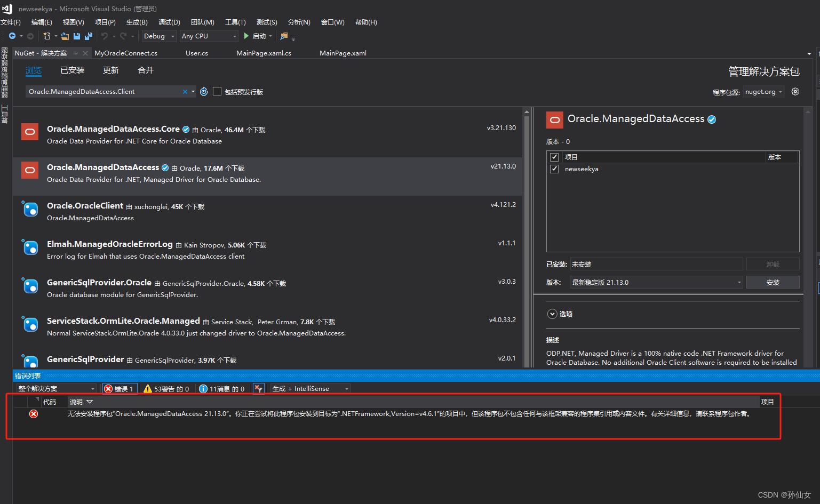The height and width of the screenshot is (504, 820).
Task: Click the Navigate Forward arrow icon
Action: point(30,36)
